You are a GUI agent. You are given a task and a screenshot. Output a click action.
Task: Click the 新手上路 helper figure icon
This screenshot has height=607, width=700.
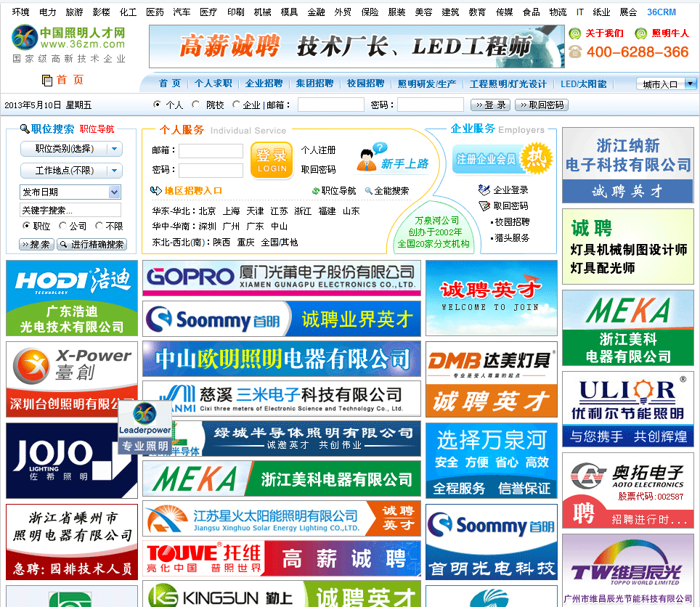coord(372,157)
